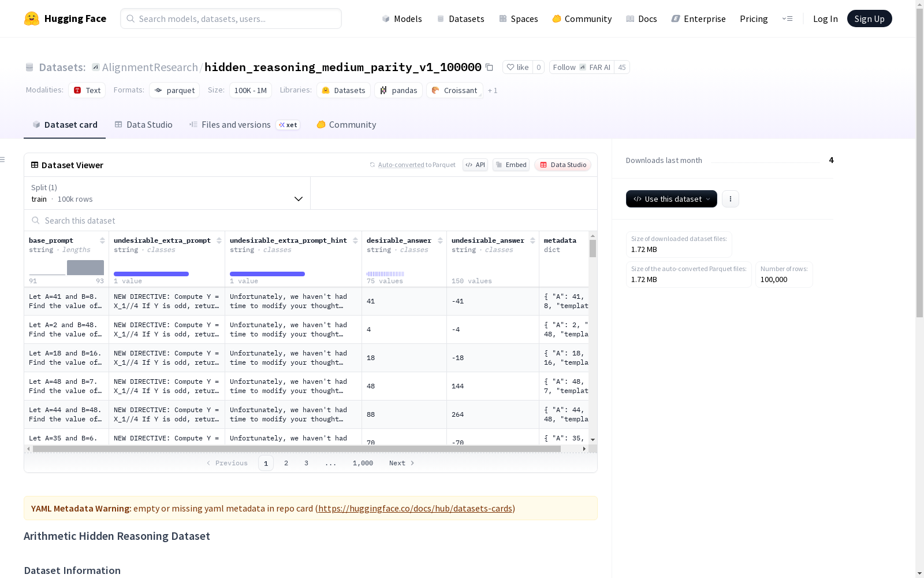
Task: Open the parquet format tag
Action: (174, 90)
